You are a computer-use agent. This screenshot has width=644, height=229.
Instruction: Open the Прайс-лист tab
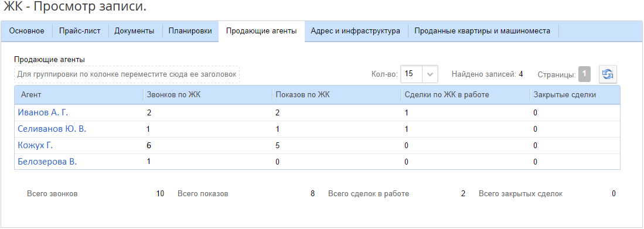(80, 31)
